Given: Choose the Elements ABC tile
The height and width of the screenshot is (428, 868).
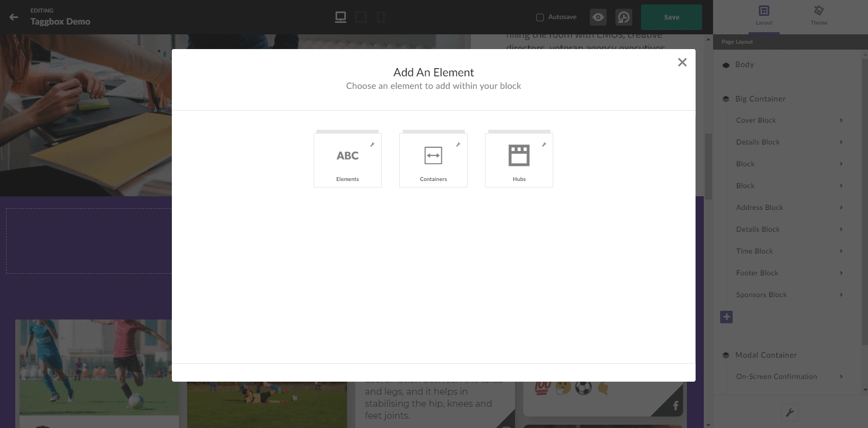Looking at the screenshot, I should (348, 160).
